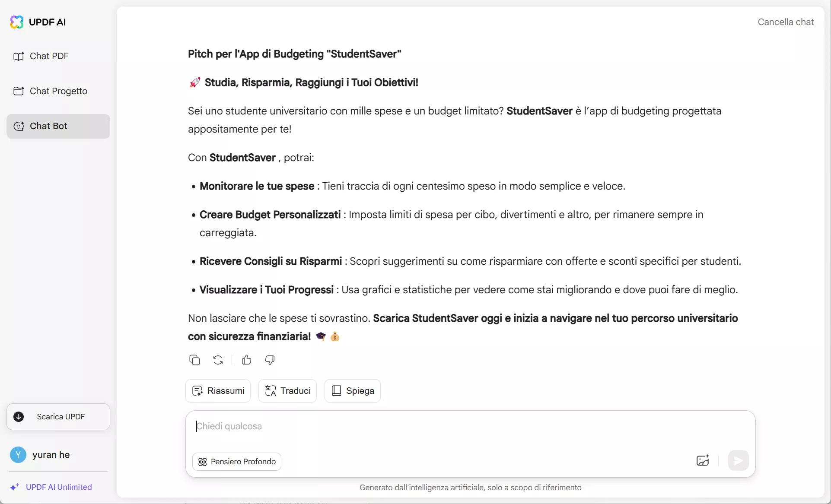831x504 pixels.
Task: Click the Traduci button
Action: point(288,391)
